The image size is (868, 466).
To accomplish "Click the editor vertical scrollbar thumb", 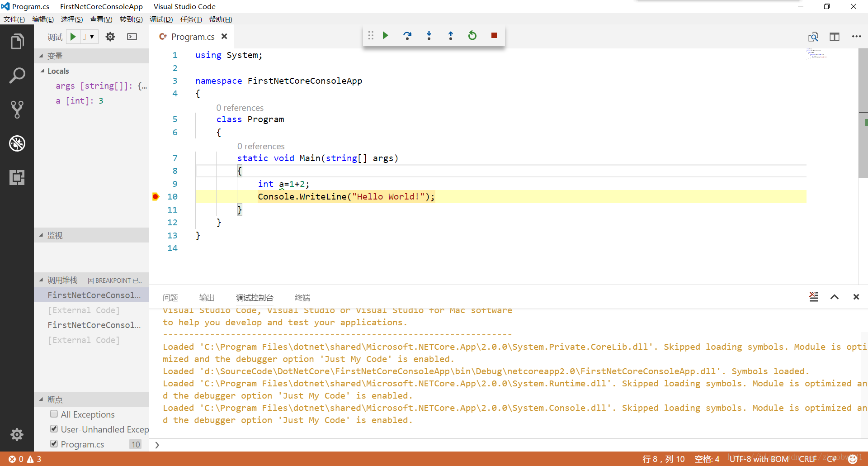I will coord(863,113).
